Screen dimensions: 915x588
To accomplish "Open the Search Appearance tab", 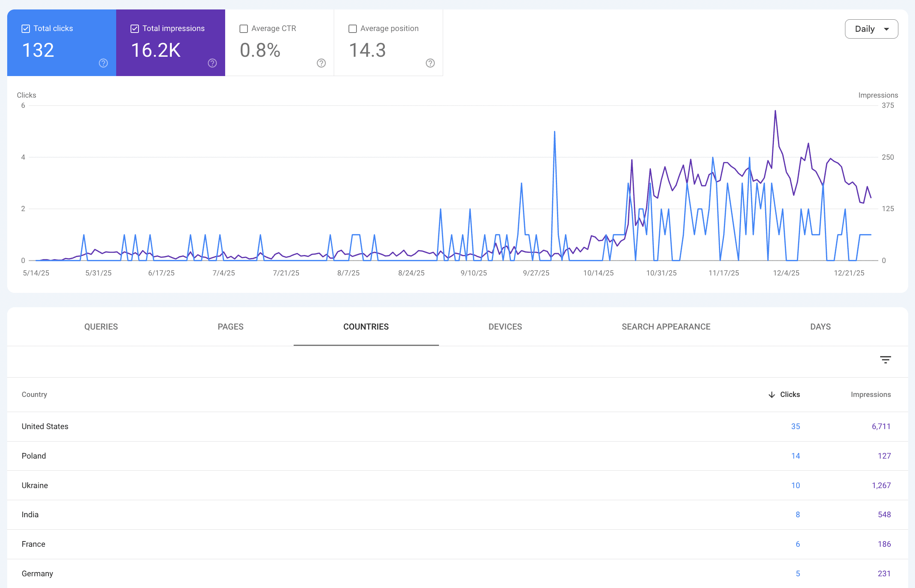I will pyautogui.click(x=666, y=327).
